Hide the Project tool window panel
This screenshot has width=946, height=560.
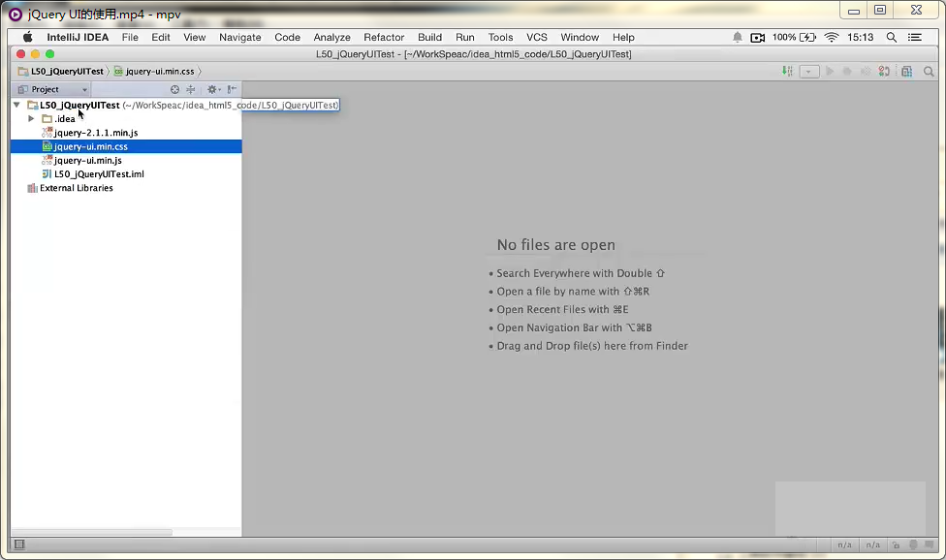pyautogui.click(x=233, y=89)
